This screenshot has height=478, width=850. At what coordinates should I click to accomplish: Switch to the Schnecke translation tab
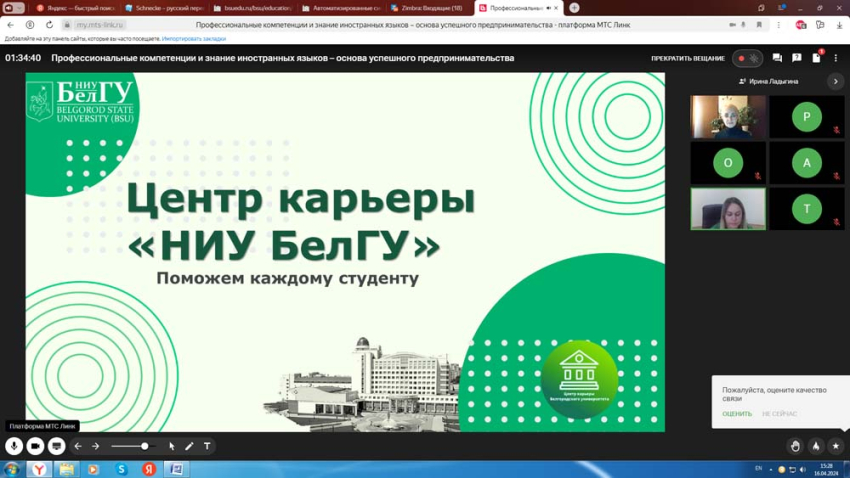click(x=163, y=8)
